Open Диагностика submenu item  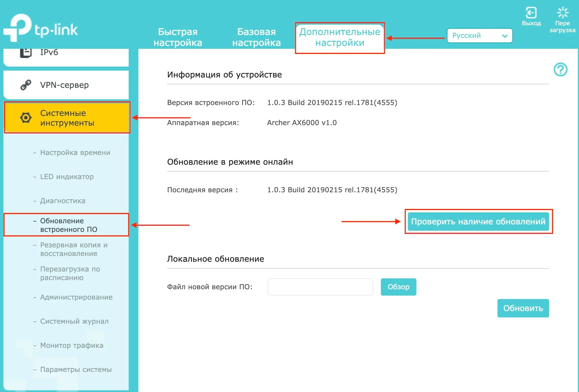(x=63, y=201)
